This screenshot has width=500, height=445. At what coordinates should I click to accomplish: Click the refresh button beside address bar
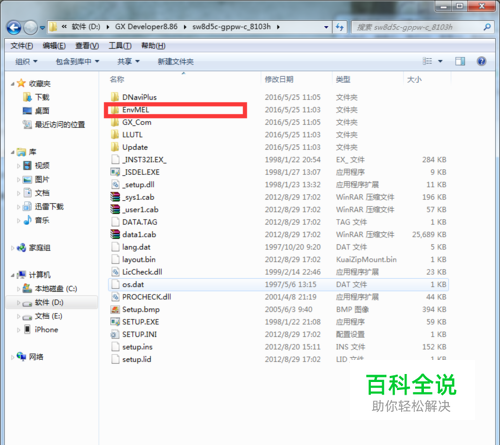click(340, 27)
